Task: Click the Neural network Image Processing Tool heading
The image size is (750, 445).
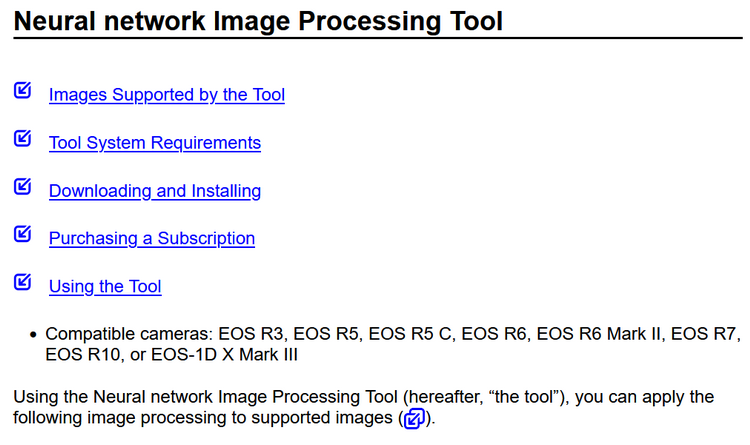Action: (258, 21)
